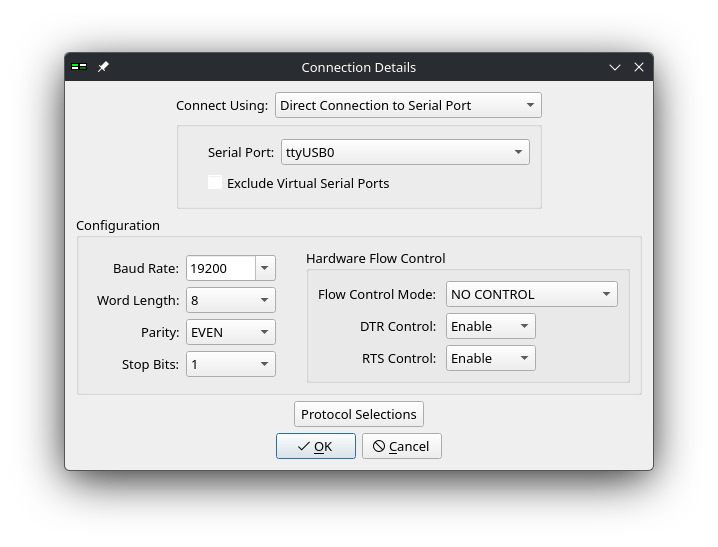Click the Serial Port field label
718x547 pixels.
coord(240,152)
